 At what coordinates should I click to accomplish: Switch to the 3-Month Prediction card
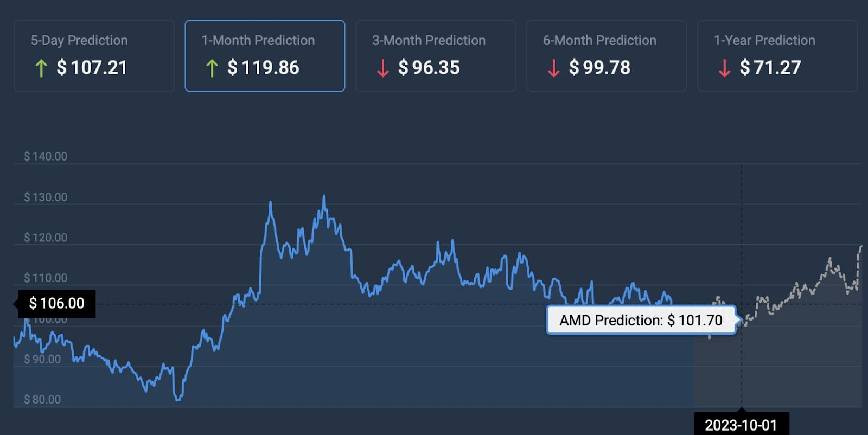pyautogui.click(x=436, y=56)
